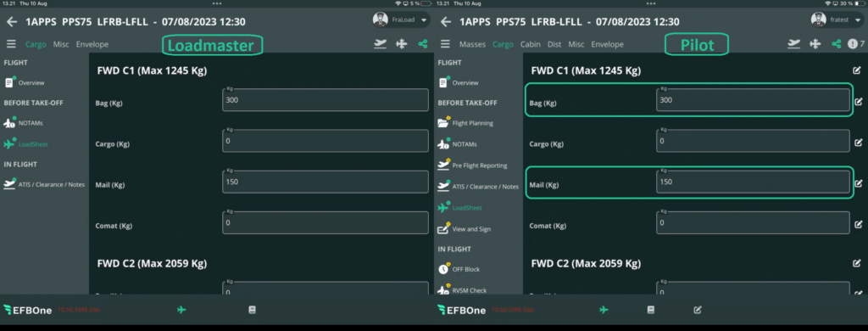Go back using arrow in Pilot screen
This screenshot has height=331, width=868.
pos(446,22)
